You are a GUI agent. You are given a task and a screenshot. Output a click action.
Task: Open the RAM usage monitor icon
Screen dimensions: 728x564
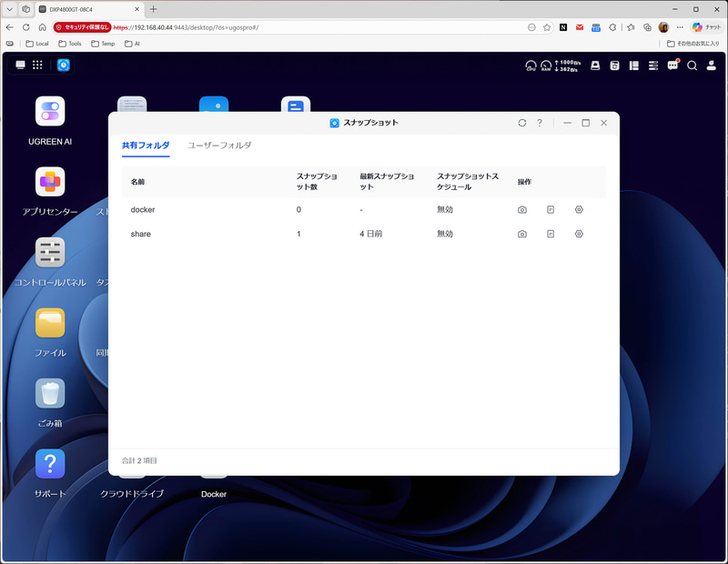tap(546, 65)
